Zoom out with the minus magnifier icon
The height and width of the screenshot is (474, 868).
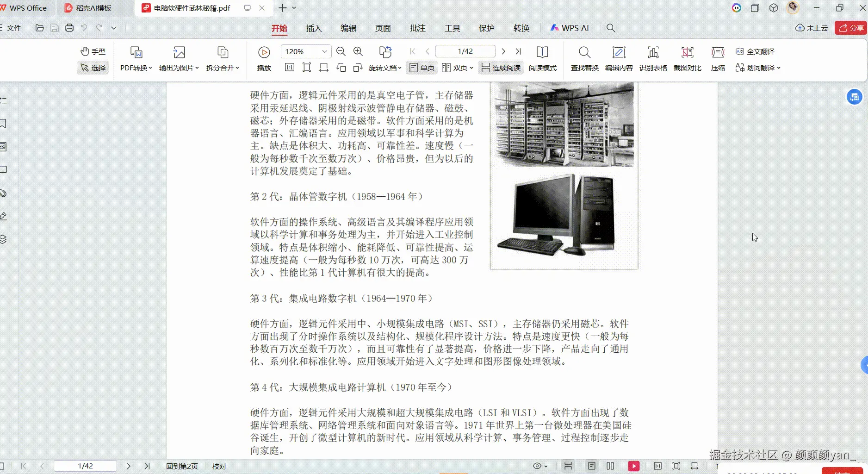pyautogui.click(x=341, y=51)
